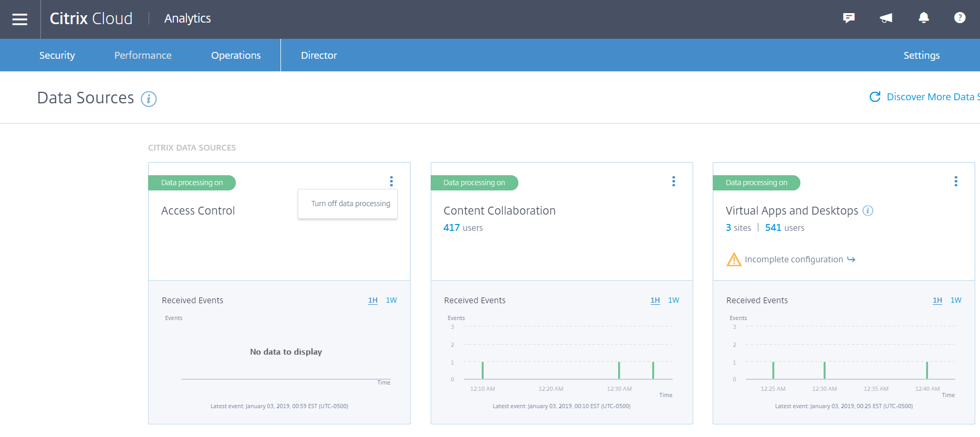Open the bell notifications icon
This screenshot has width=980, height=437.
[924, 18]
